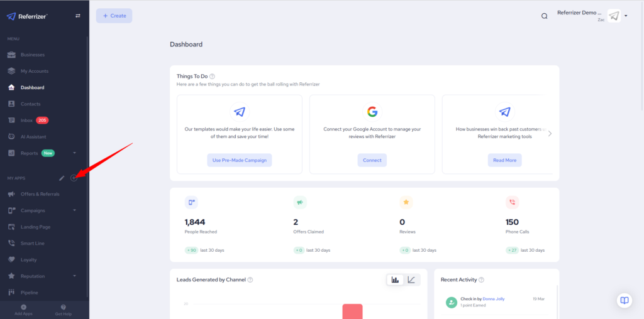Viewport: 644px width, 319px height.
Task: Open Get Help in sidebar footer
Action: click(63, 307)
